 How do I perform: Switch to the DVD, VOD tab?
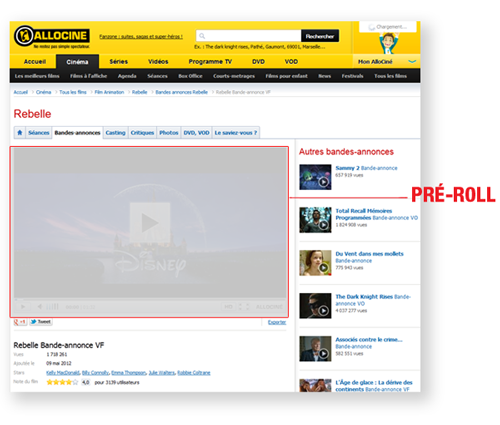point(196,133)
